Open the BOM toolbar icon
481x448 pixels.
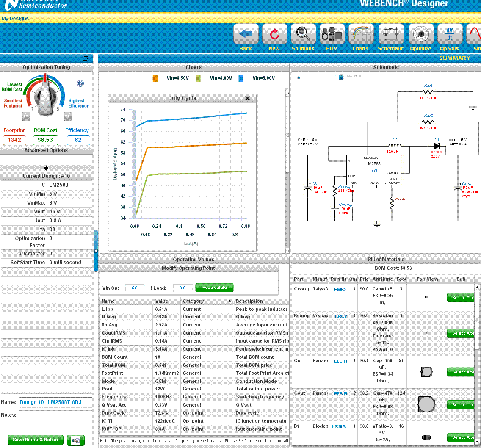(332, 34)
